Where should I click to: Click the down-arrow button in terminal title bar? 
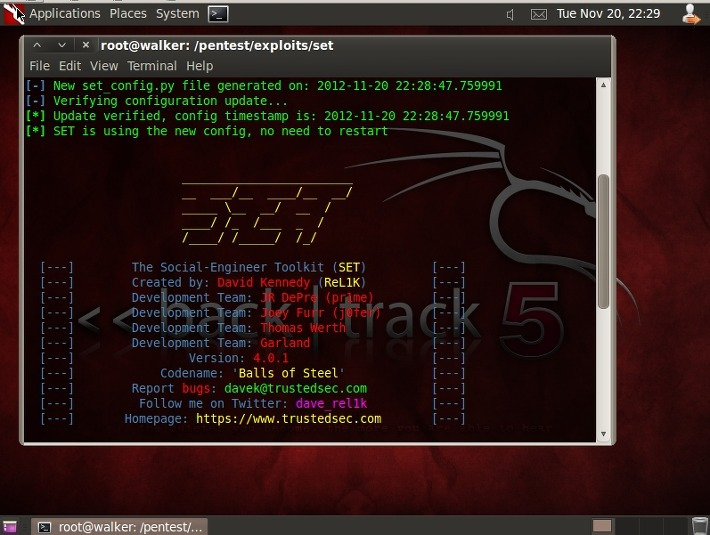pos(62,45)
